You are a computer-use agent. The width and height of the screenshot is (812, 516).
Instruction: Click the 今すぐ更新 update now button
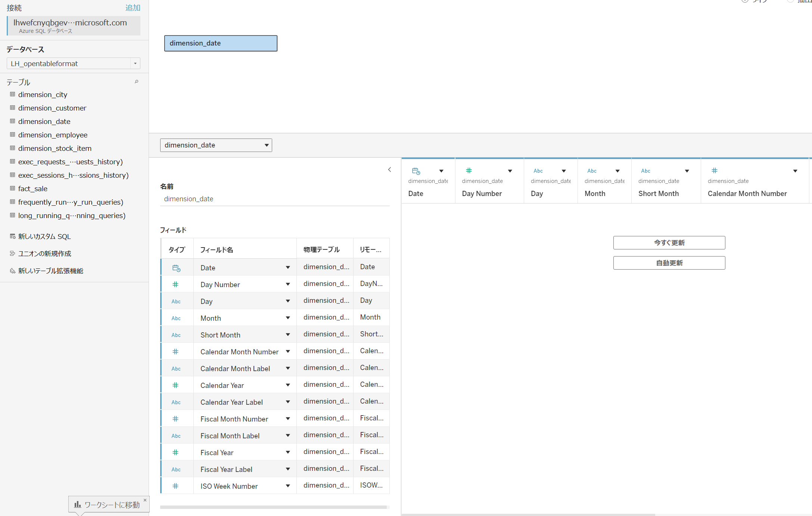point(669,243)
